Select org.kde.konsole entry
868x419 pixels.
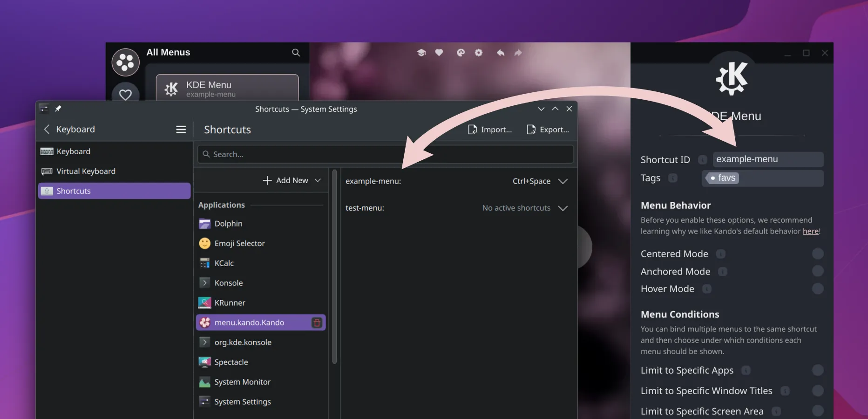[x=261, y=343]
